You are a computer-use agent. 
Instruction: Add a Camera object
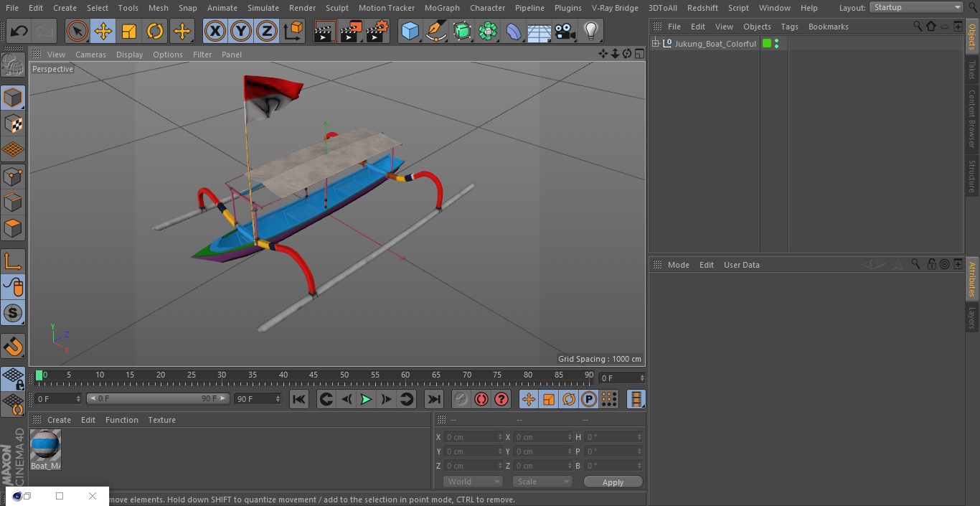coord(565,31)
